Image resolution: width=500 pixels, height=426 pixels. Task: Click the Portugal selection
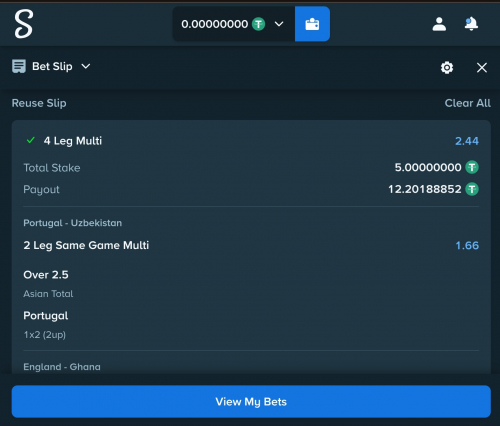click(46, 316)
